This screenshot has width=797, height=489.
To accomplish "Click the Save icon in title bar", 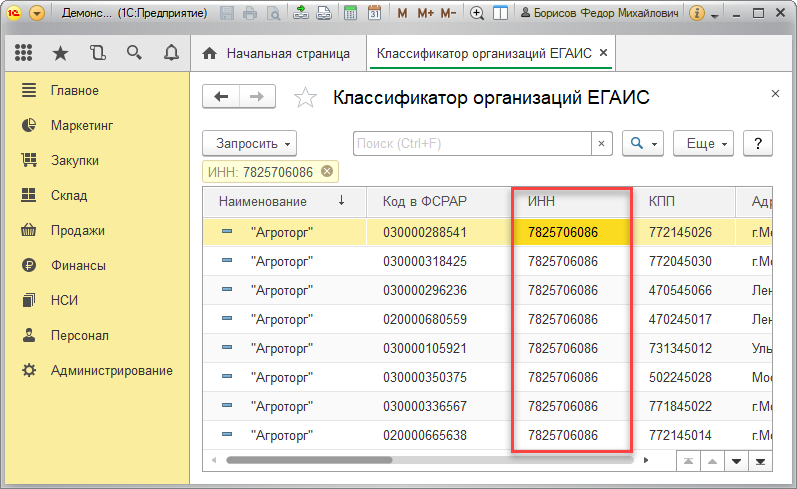I will click(227, 13).
